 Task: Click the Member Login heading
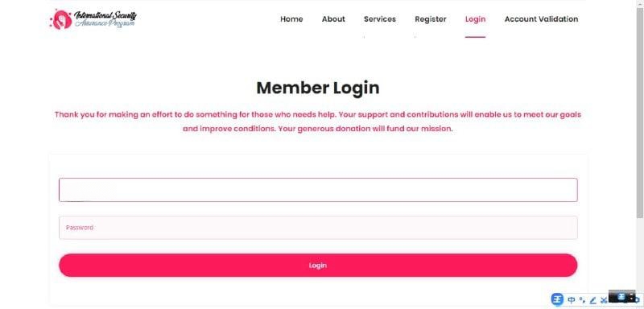(x=318, y=88)
